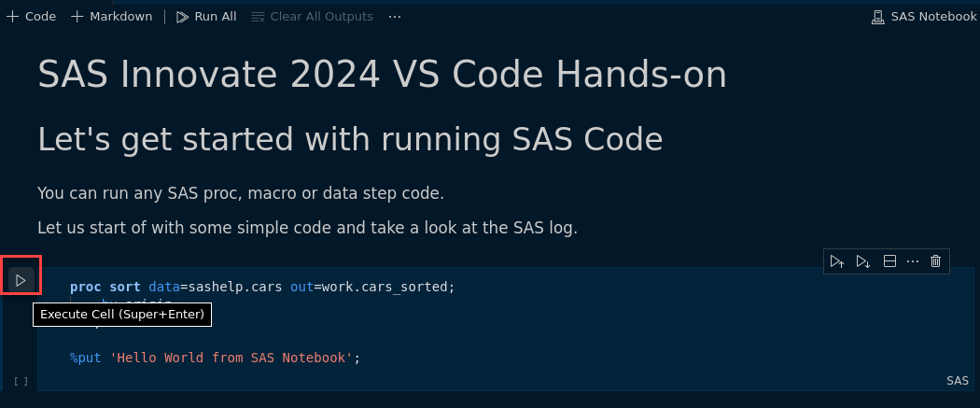Open notebook toolbar overflow menu
The width and height of the screenshot is (980, 408).
395,17
